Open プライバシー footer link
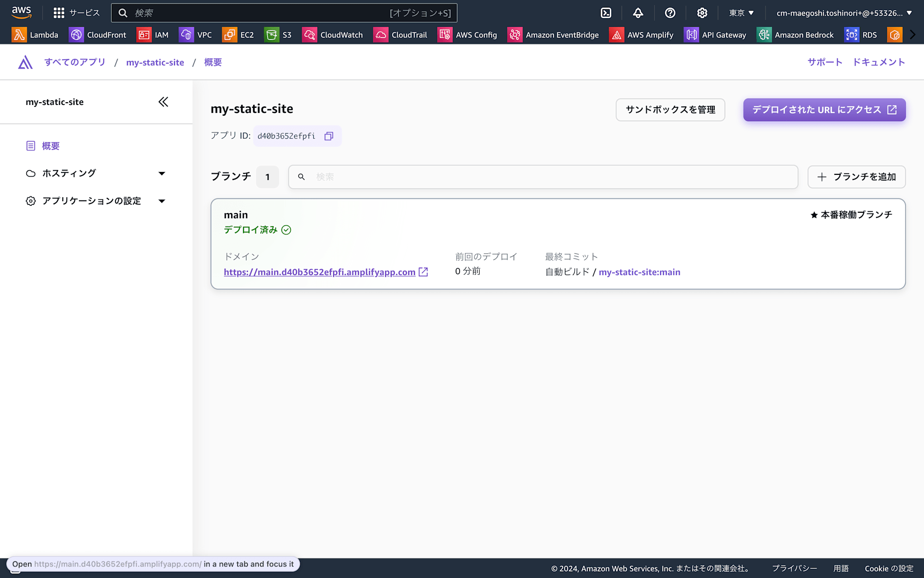The image size is (924, 578). click(x=794, y=568)
